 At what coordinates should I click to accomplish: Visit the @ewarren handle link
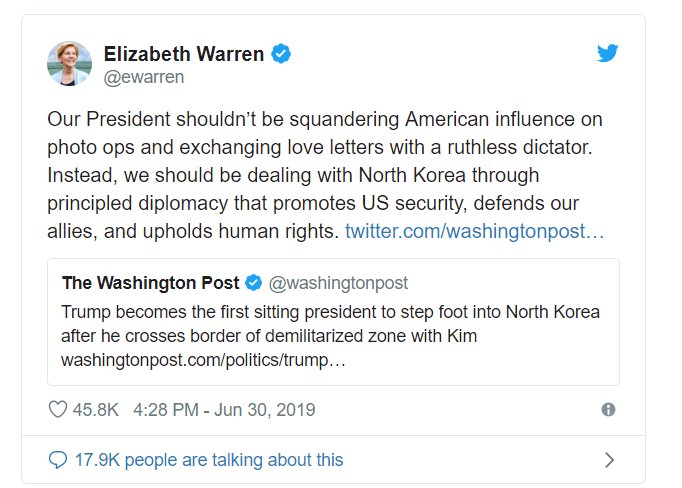pyautogui.click(x=144, y=76)
